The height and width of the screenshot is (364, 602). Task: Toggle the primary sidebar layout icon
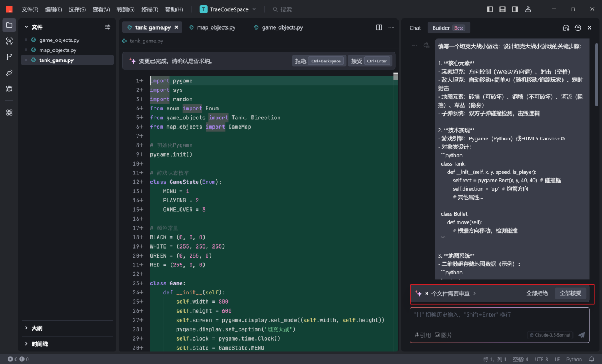click(490, 9)
